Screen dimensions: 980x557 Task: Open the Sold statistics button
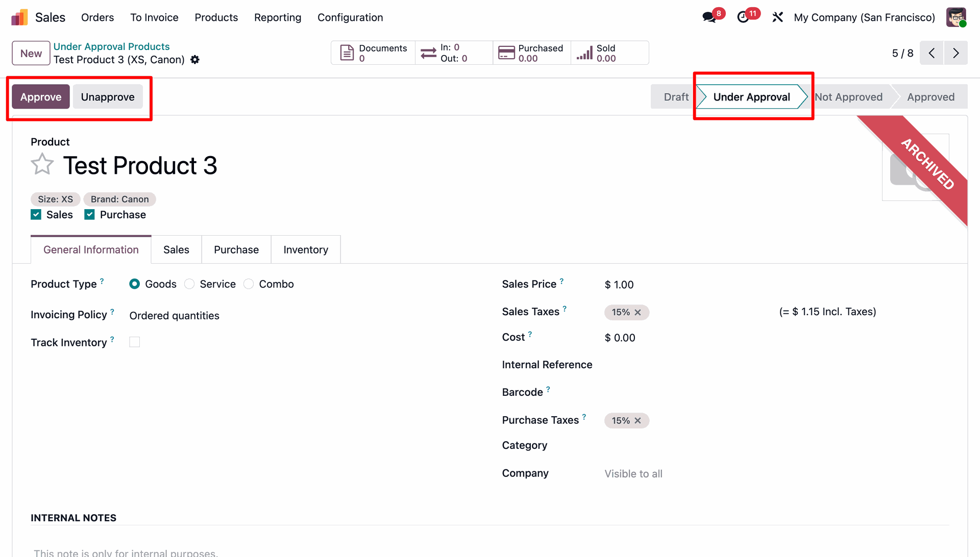[609, 53]
